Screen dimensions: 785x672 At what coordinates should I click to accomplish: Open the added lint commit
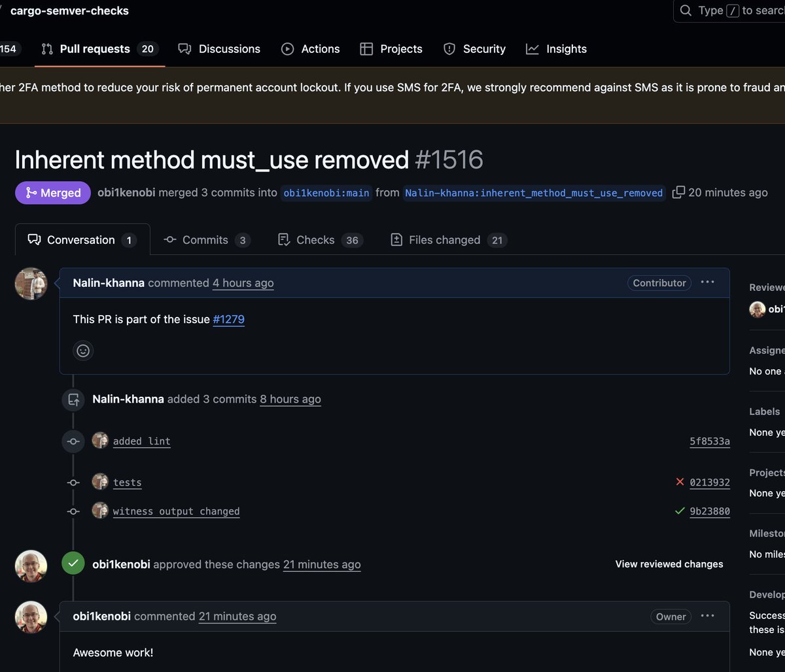142,441
